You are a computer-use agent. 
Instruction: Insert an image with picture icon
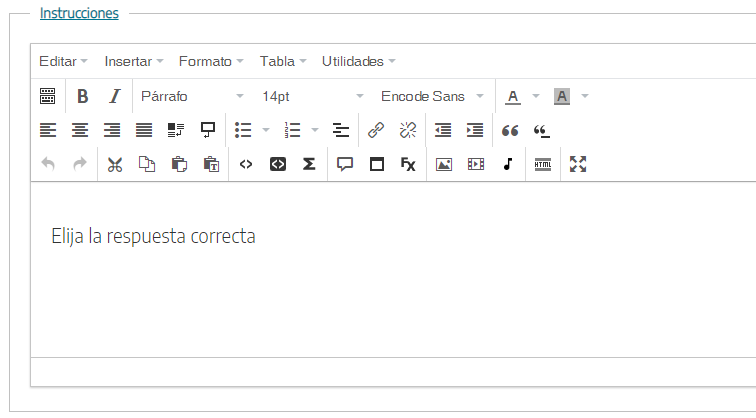[444, 164]
